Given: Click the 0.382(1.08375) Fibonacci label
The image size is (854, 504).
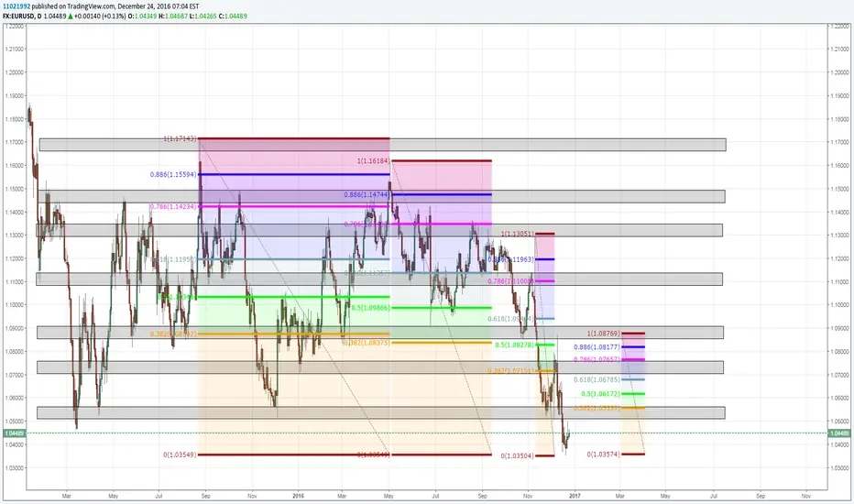Looking at the screenshot, I should click(367, 343).
